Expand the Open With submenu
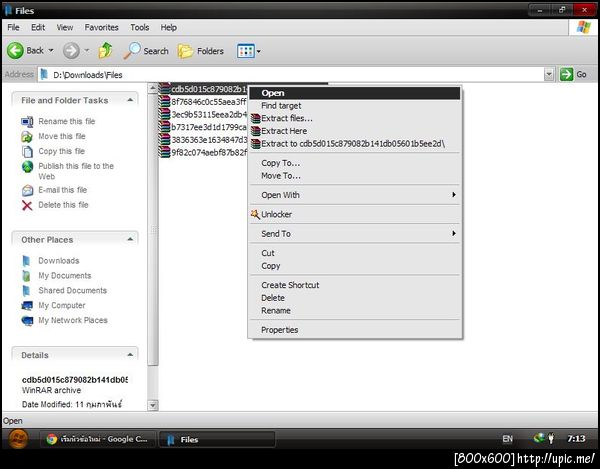The width and height of the screenshot is (600, 469). pyautogui.click(x=454, y=195)
